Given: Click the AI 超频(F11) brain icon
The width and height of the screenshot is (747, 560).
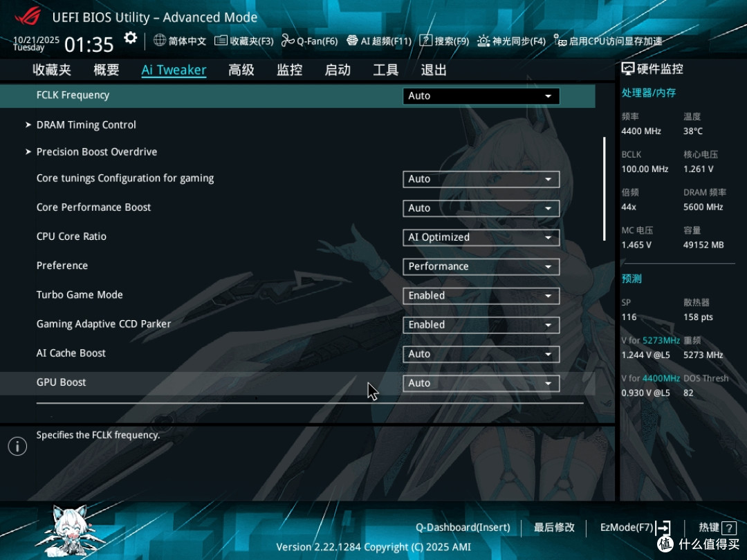Looking at the screenshot, I should 352,41.
